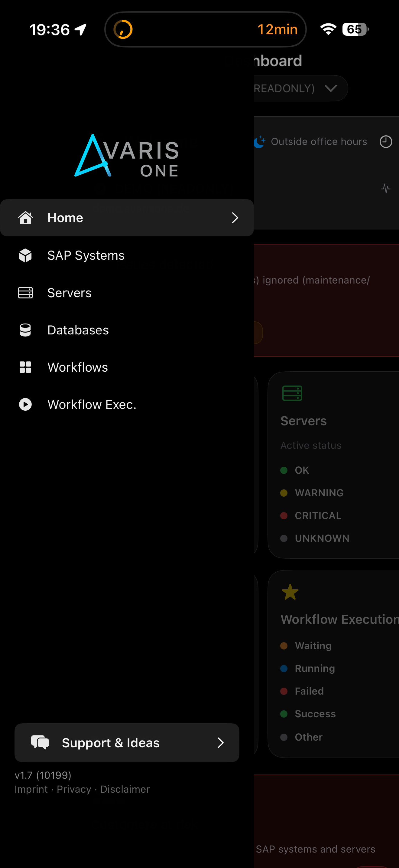Tap the orange timer ring icon
Image resolution: width=399 pixels, height=868 pixels.
[x=123, y=29]
